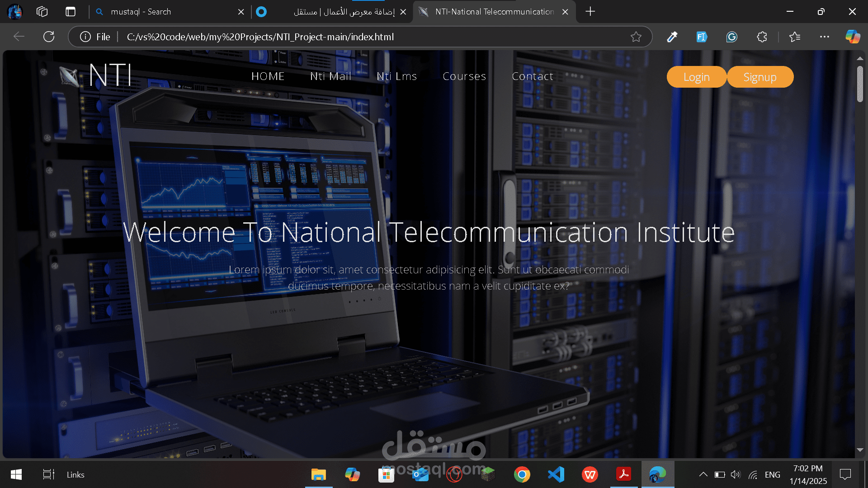Open the Favorites list icon
The height and width of the screenshot is (488, 868).
(795, 37)
